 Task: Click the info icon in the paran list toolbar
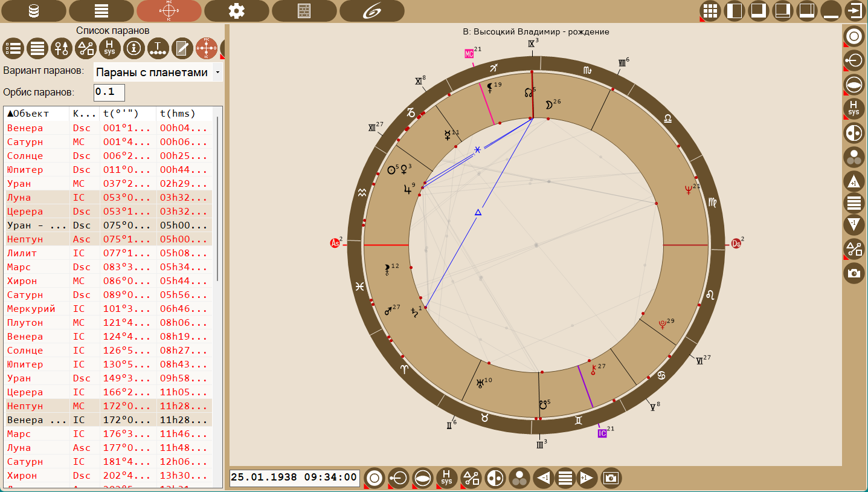point(134,47)
